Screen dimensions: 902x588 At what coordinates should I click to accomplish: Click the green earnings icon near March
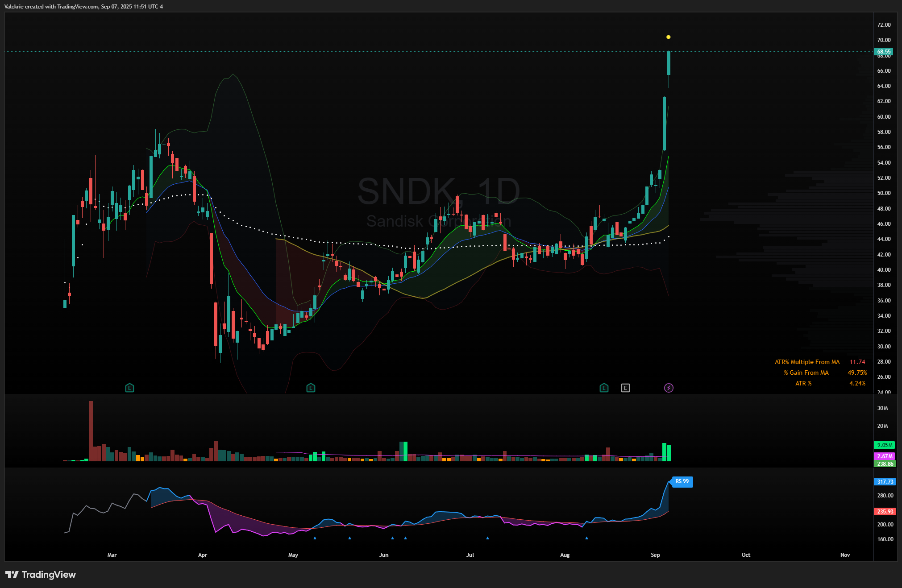point(129,388)
